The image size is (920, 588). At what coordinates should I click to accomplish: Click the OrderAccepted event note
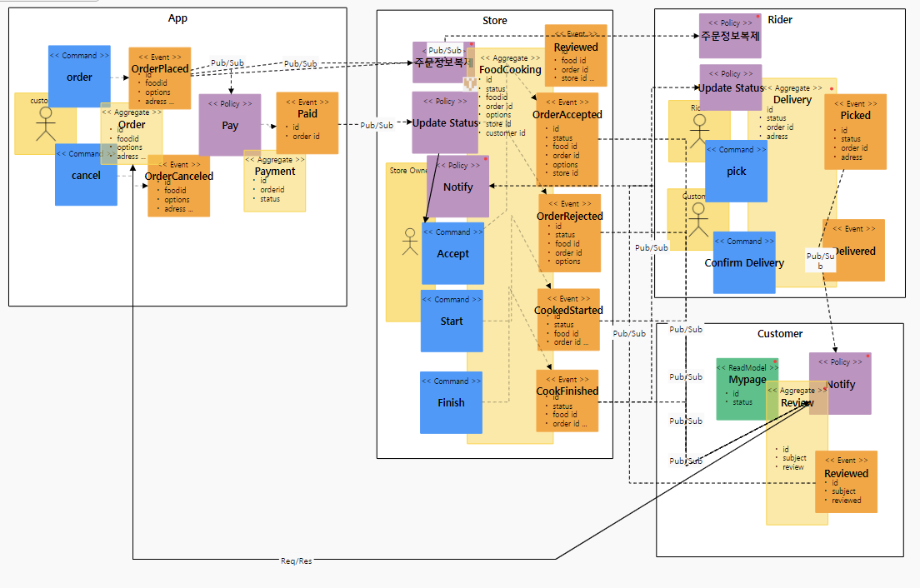pos(567,140)
